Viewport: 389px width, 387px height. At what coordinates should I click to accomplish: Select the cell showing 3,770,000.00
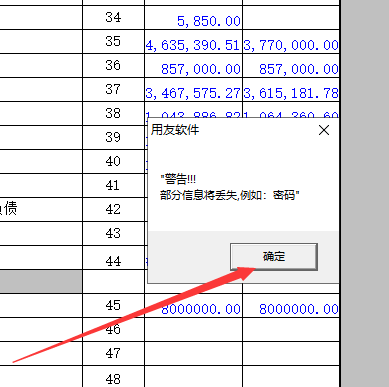(x=291, y=42)
